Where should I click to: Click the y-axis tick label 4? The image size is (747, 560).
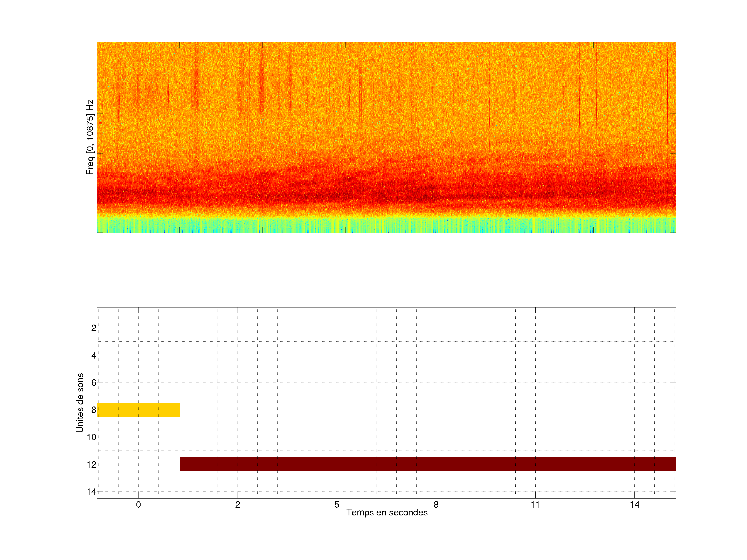coord(94,355)
